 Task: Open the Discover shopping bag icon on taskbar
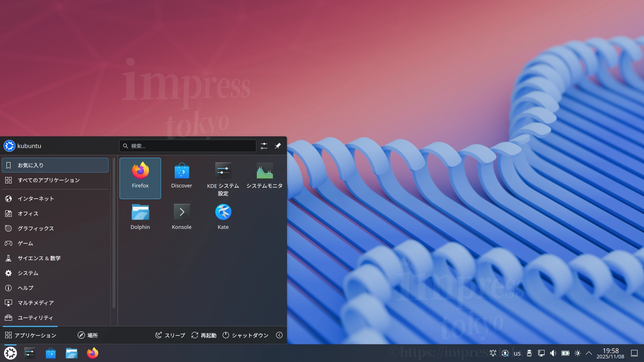coord(51,353)
